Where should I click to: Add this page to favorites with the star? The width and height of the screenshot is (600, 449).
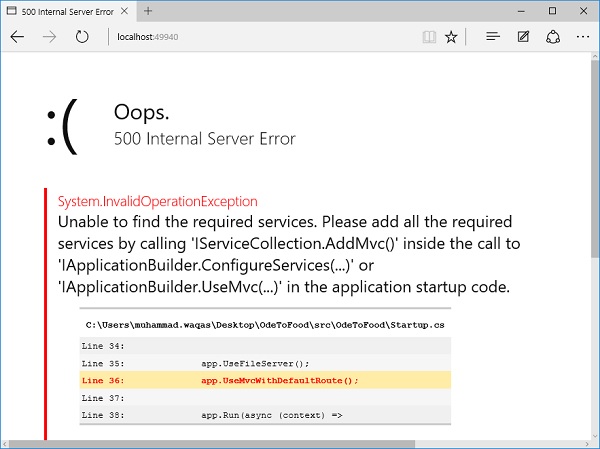[x=452, y=37]
